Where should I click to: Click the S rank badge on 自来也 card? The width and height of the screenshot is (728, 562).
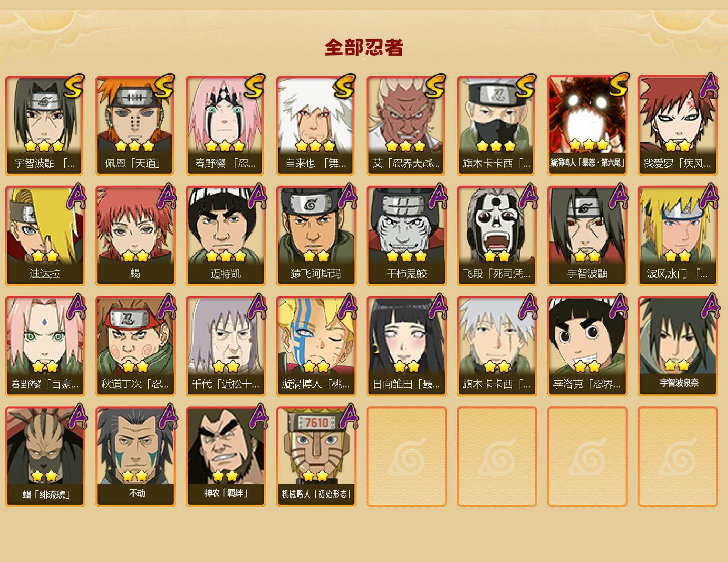345,86
